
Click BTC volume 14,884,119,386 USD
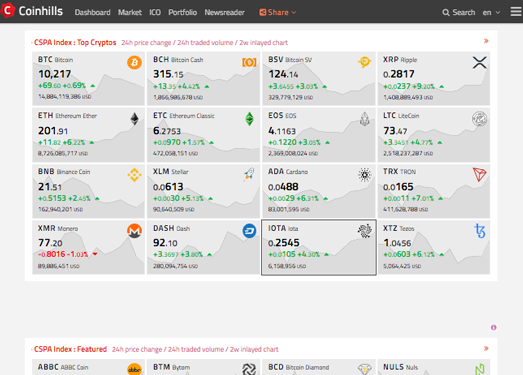click(x=65, y=97)
